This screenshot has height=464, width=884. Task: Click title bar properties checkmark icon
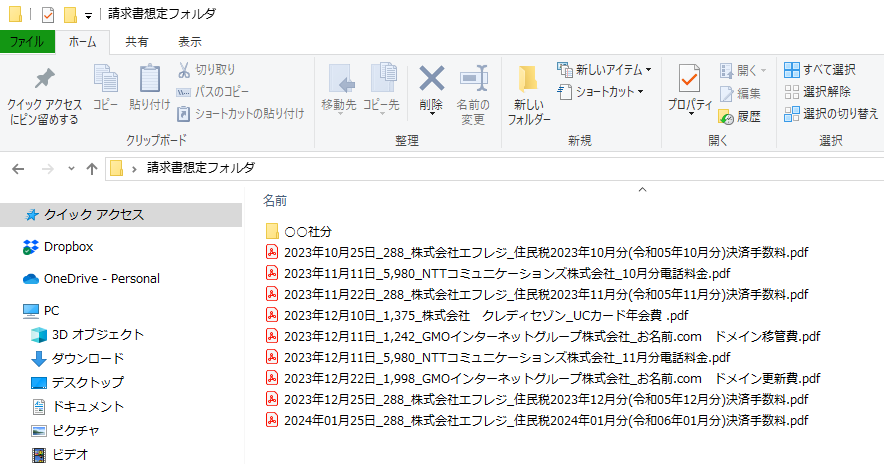pos(48,15)
